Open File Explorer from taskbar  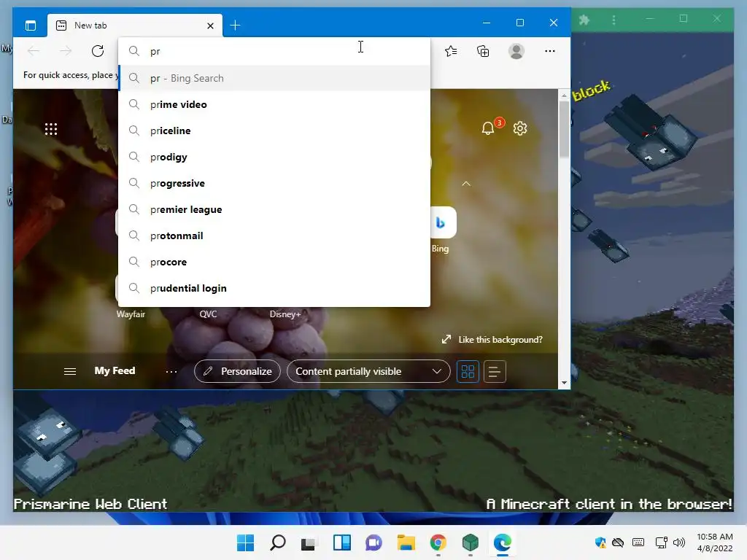click(x=406, y=542)
